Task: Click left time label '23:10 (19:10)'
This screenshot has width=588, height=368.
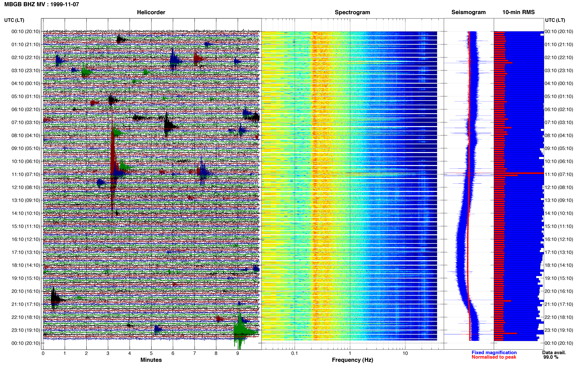Action: 26,330
